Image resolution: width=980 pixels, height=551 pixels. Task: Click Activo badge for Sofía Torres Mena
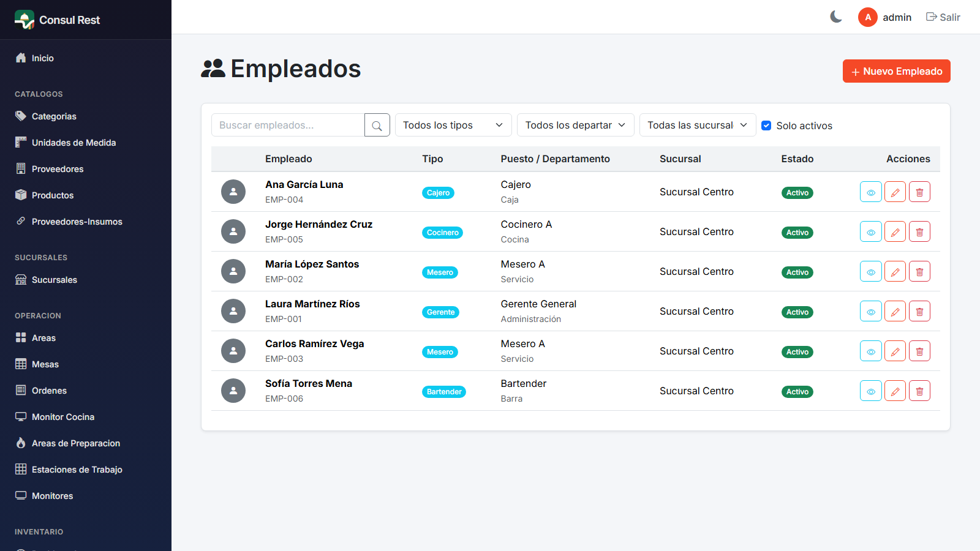pos(797,392)
